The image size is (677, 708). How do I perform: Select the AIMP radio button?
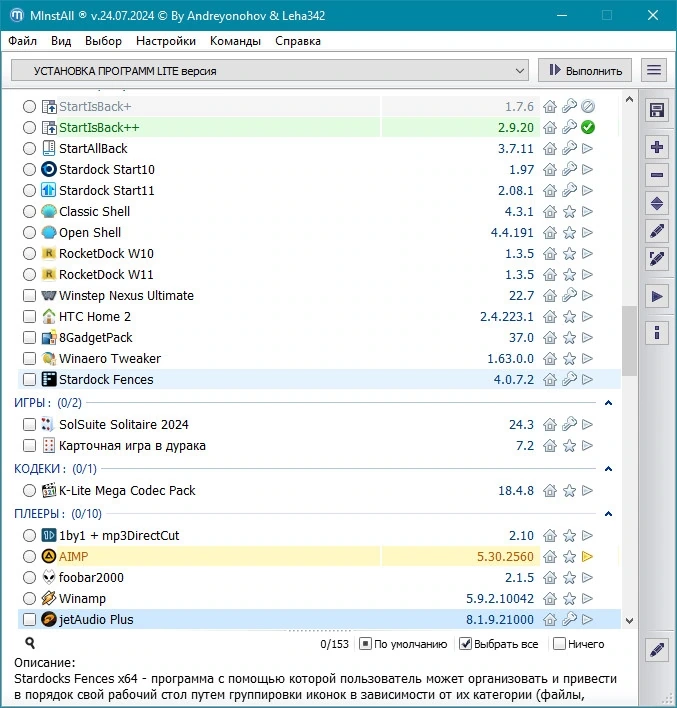point(29,556)
